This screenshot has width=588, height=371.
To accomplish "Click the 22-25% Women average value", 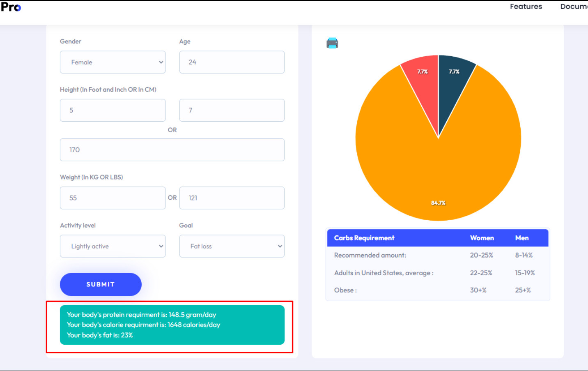I will 481,273.
